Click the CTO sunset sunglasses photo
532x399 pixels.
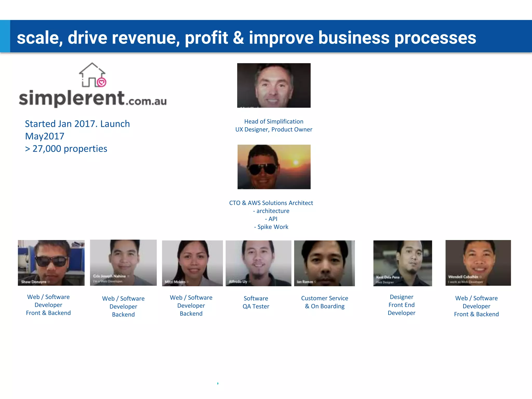click(x=274, y=167)
